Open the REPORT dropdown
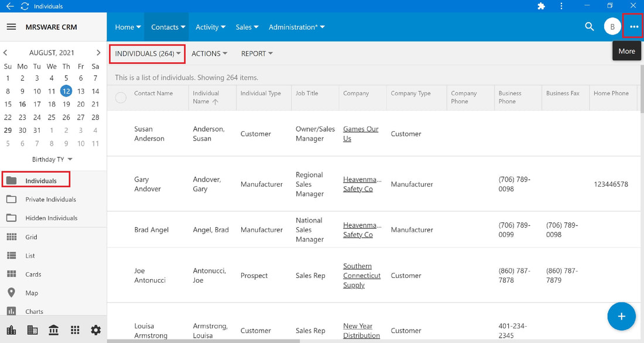Viewport: 644px width, 343px height. 256,54
